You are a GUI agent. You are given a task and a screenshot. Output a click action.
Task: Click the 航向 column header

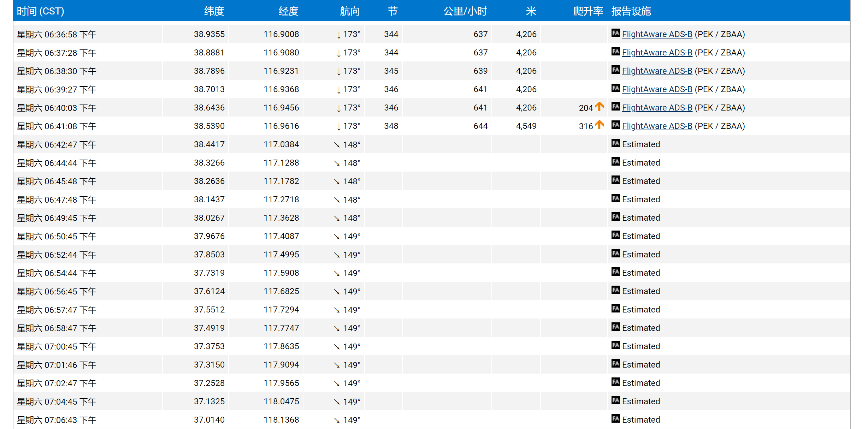350,11
